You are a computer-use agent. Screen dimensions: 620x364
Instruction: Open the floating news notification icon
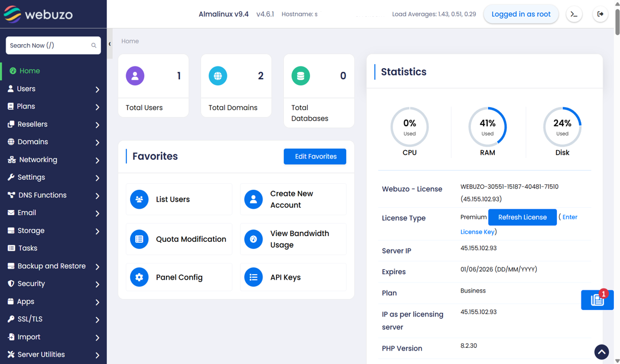point(597,300)
